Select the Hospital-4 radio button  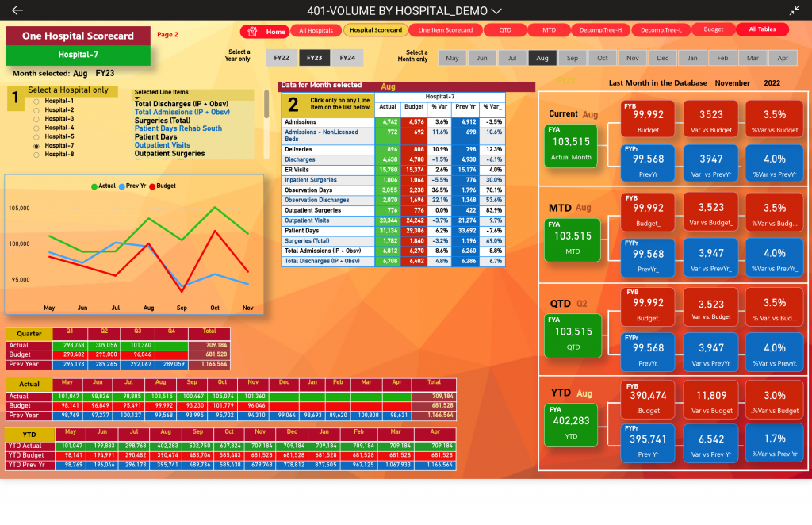pyautogui.click(x=35, y=128)
